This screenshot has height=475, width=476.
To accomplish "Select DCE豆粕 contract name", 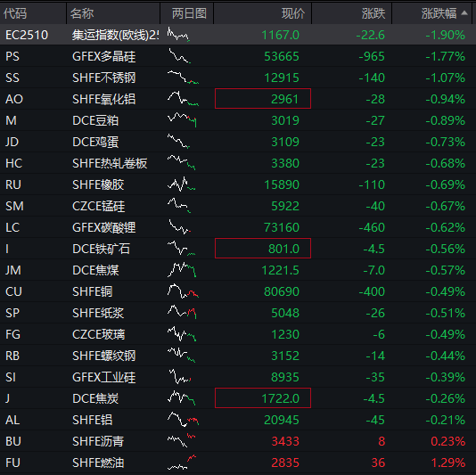I will coord(95,120).
